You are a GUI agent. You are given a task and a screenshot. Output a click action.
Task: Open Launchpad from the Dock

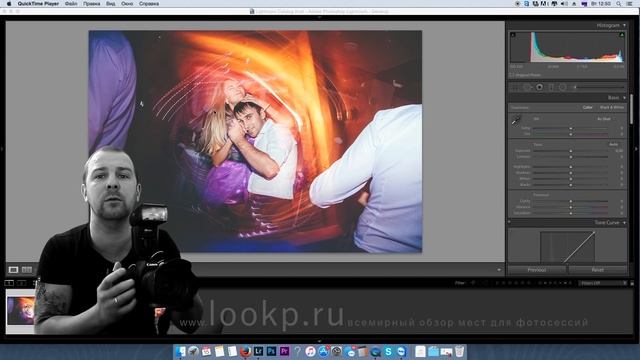(193, 351)
